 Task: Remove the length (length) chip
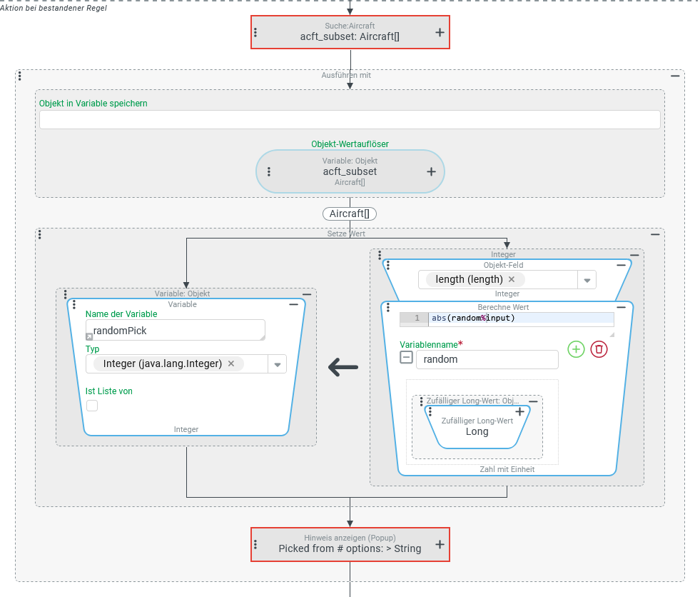point(512,279)
